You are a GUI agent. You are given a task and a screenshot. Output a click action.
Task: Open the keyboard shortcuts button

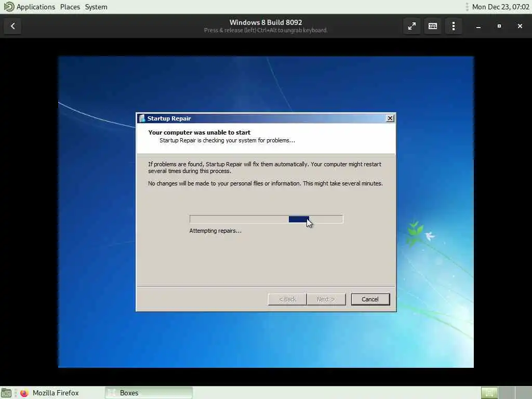coord(433,26)
